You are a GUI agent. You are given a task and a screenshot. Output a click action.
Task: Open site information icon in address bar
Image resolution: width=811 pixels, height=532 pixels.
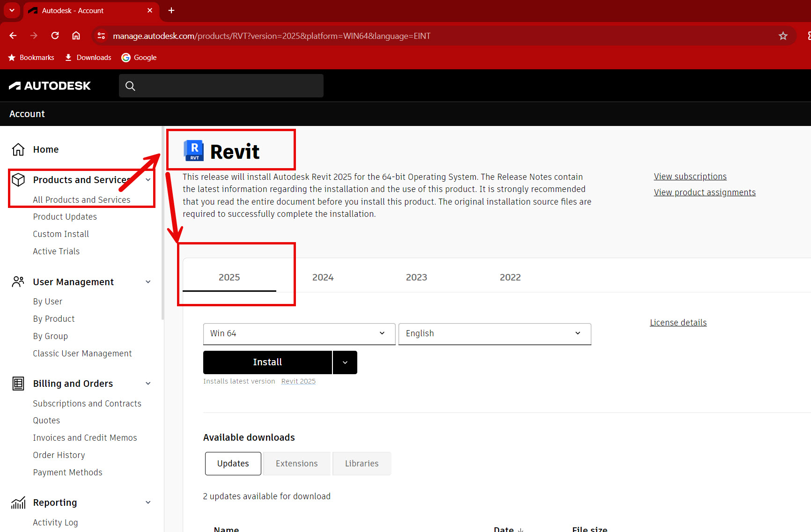[x=101, y=36]
